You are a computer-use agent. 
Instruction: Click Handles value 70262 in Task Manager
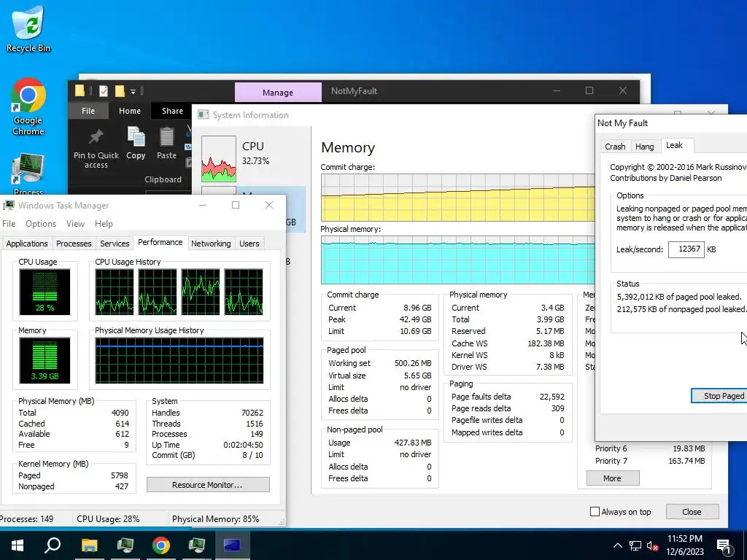(252, 413)
